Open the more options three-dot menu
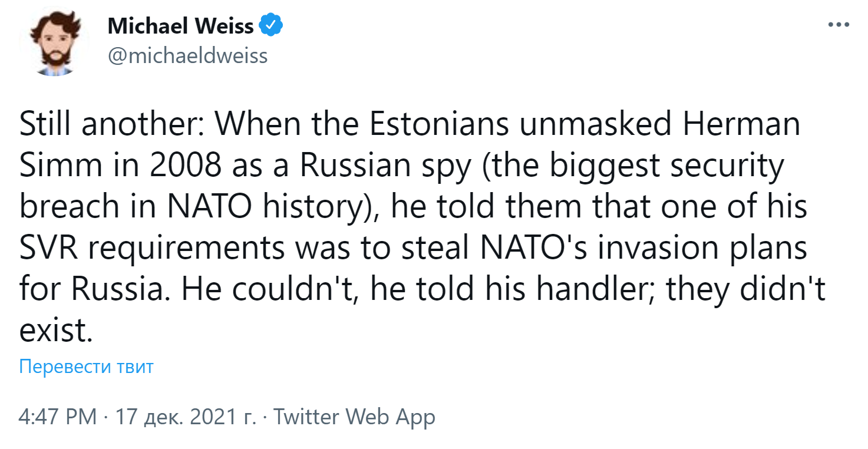The height and width of the screenshot is (449, 868). coord(838,26)
